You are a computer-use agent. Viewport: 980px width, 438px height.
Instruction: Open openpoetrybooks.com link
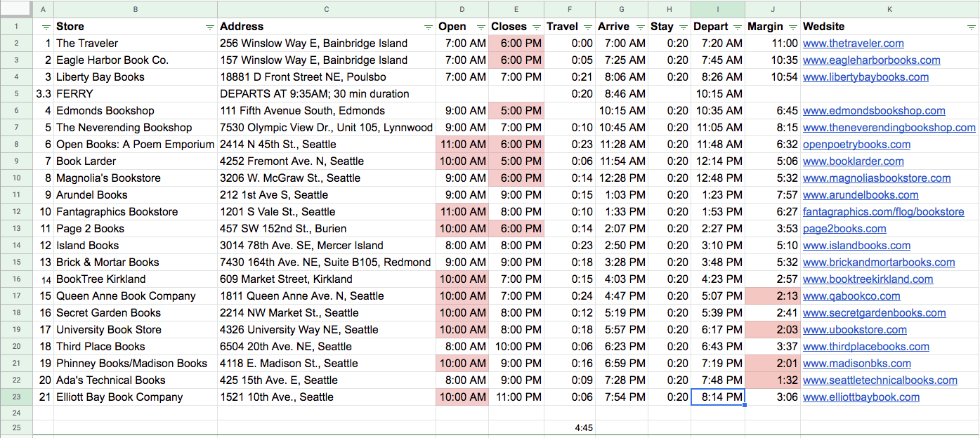pos(856,145)
